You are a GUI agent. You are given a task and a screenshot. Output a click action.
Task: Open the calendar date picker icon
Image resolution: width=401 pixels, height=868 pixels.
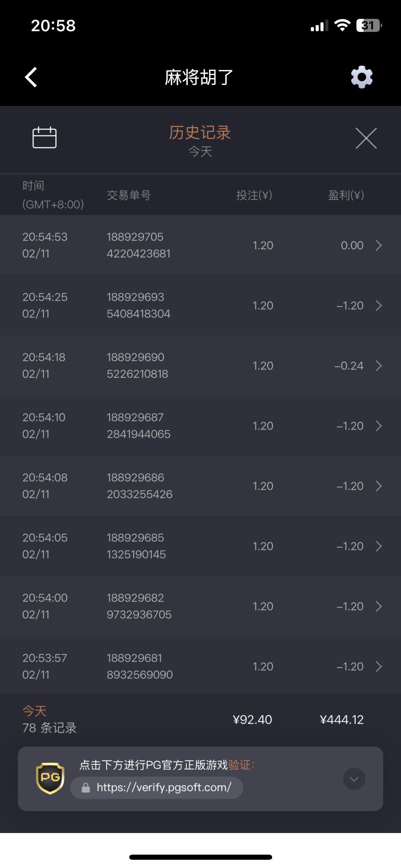[45, 138]
